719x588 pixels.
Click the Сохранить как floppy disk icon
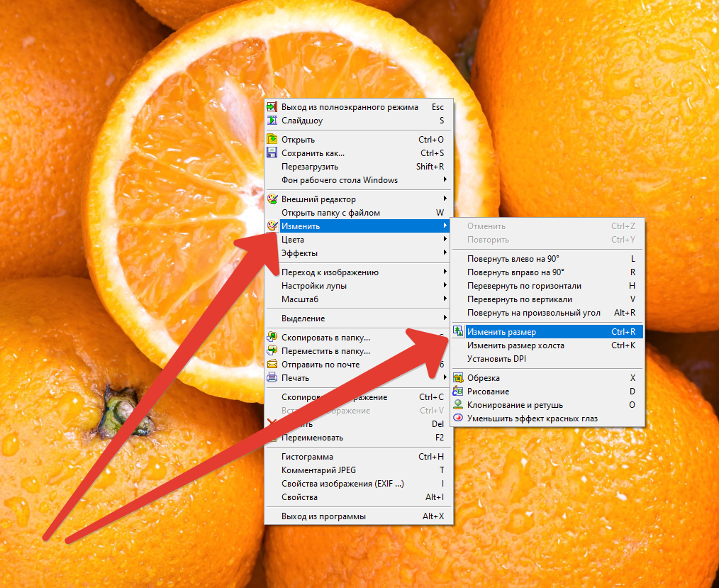[x=272, y=152]
